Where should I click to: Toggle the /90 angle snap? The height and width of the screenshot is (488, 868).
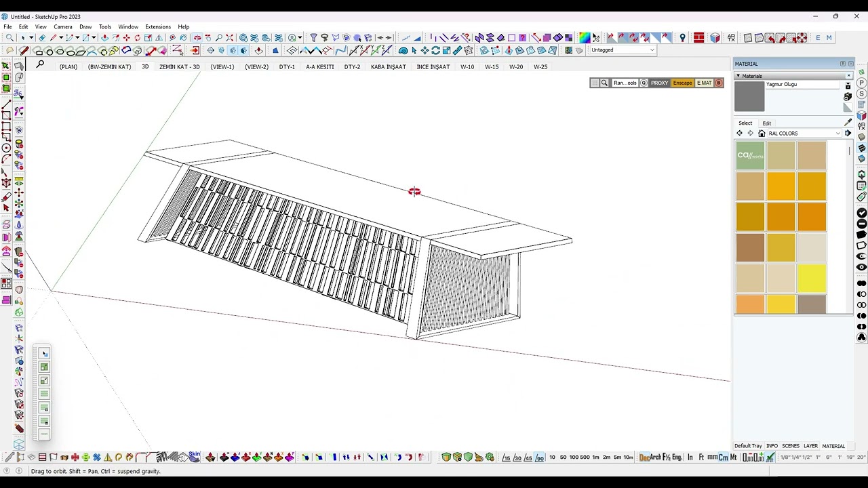tap(540, 457)
